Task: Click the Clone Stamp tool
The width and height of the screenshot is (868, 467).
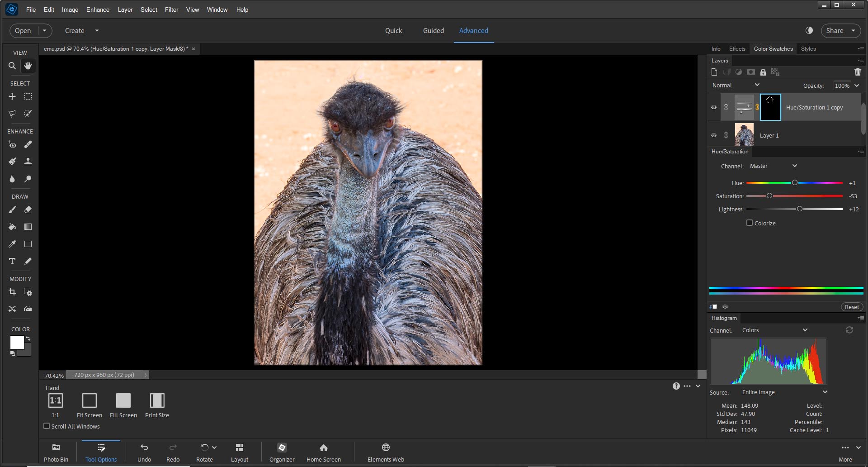Action: (x=28, y=162)
